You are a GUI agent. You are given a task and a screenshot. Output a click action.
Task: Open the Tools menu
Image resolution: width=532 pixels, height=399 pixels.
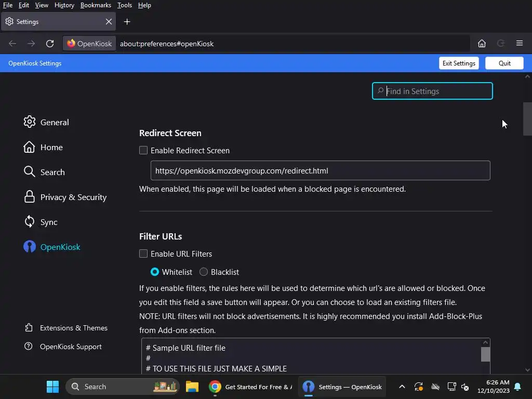[125, 5]
